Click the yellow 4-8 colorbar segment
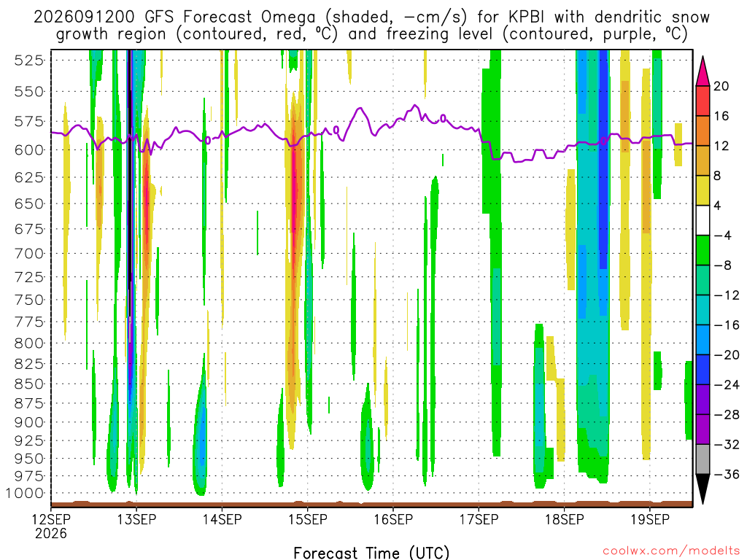 (703, 190)
